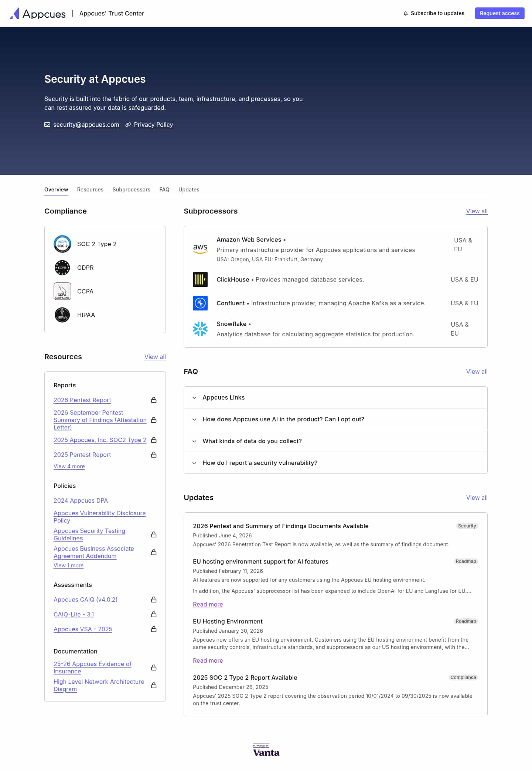Click the Appcues logo icon
Image resolution: width=532 pixels, height=771 pixels.
point(14,13)
